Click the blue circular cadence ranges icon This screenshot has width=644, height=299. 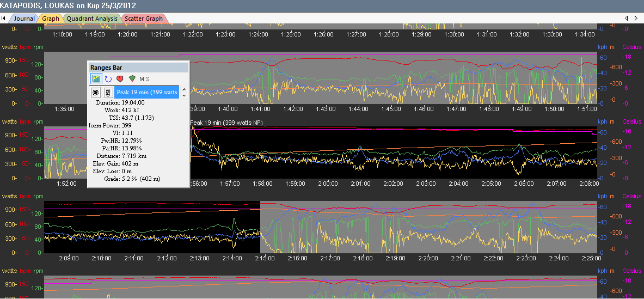click(x=108, y=79)
